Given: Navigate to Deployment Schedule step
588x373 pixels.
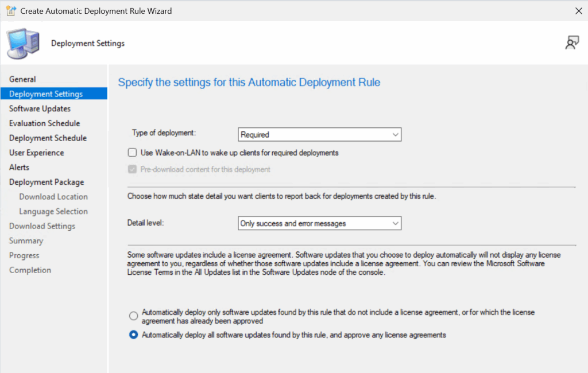Looking at the screenshot, I should 48,138.
